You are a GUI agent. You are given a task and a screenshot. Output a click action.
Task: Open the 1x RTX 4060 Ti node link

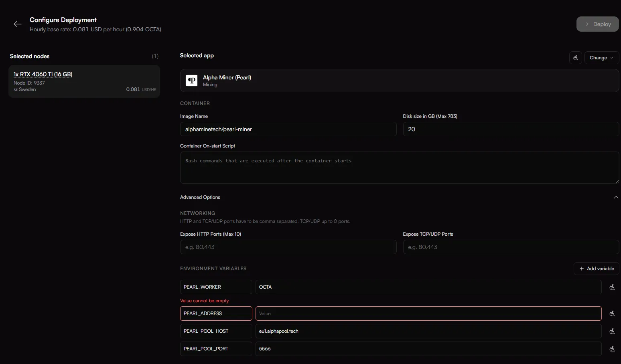pyautogui.click(x=43, y=74)
